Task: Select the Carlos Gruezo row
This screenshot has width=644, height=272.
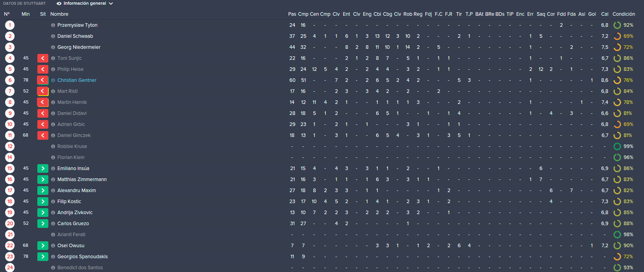Action: [x=322, y=224]
